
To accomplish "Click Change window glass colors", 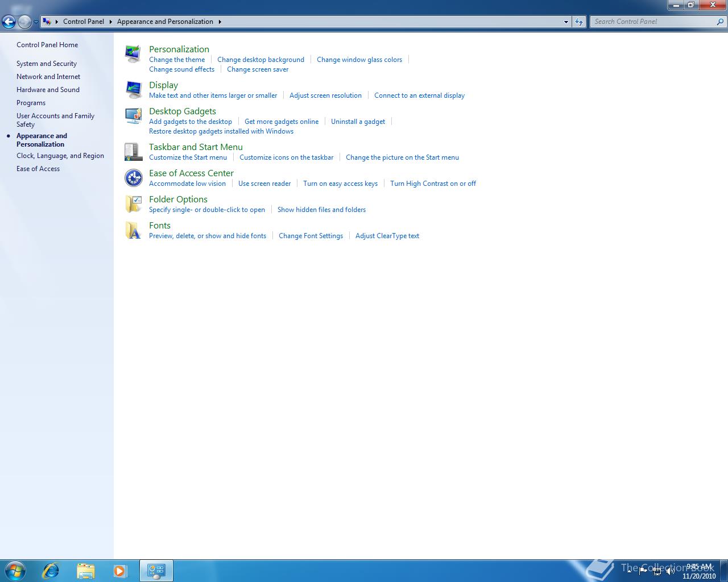I will coord(359,60).
